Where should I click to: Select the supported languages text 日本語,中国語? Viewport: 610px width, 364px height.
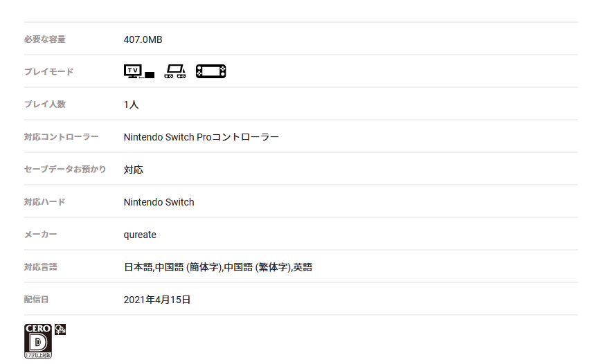point(218,267)
